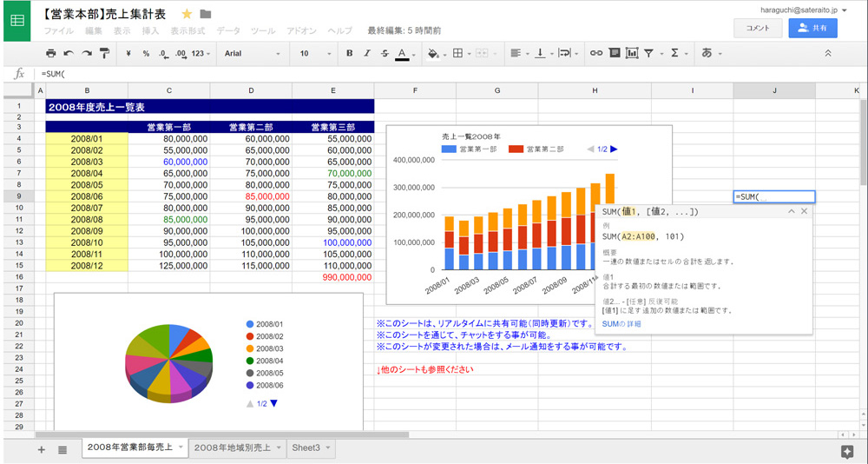Collapse the menus with double chevron
The height and width of the screenshot is (464, 868).
pos(829,54)
